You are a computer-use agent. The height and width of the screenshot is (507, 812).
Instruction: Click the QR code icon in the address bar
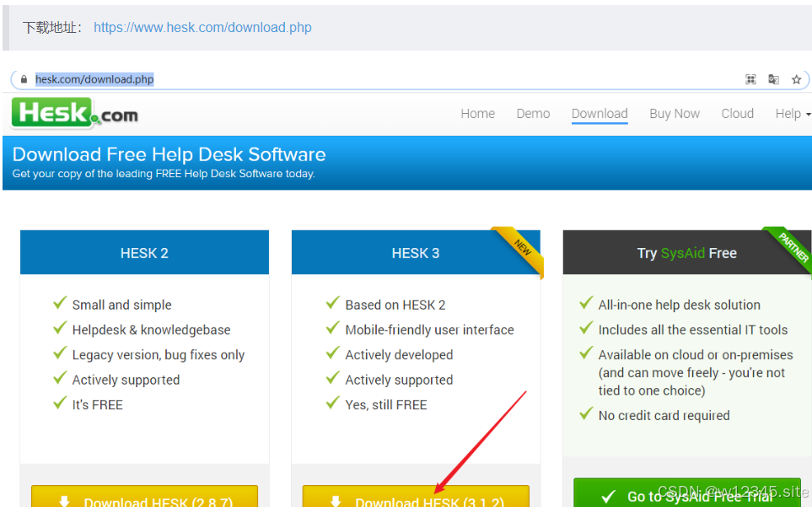click(x=750, y=79)
